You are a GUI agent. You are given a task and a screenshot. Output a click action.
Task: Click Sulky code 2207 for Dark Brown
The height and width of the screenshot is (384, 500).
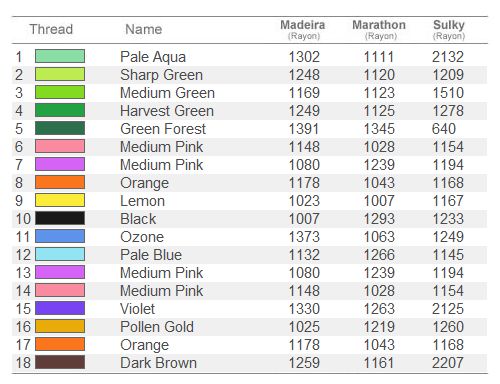click(448, 363)
